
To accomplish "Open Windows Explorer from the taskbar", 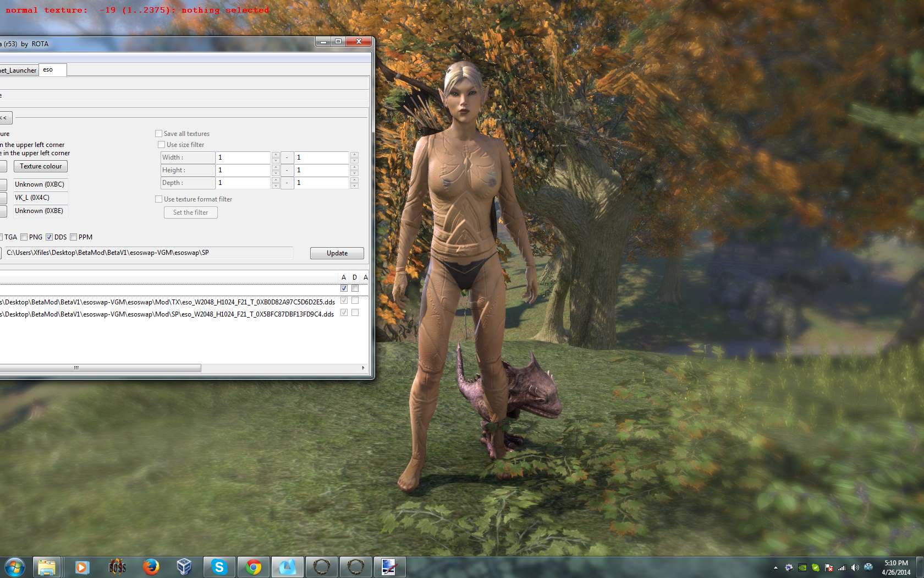I will coord(47,567).
